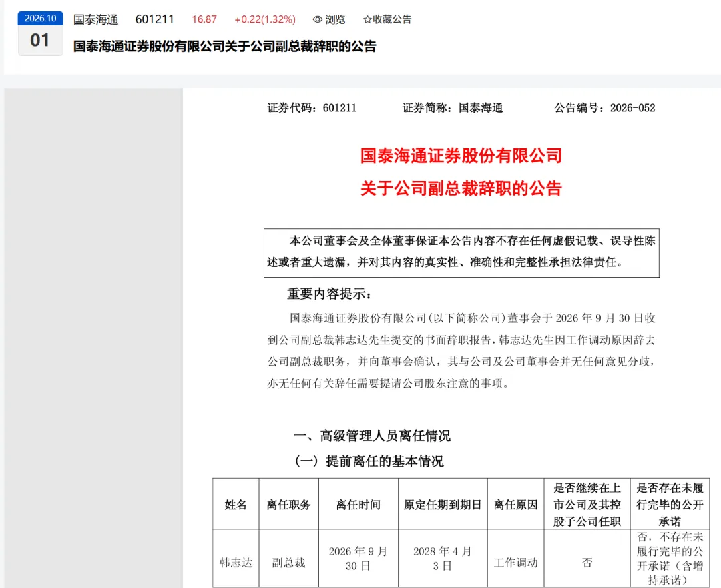The height and width of the screenshot is (588, 721).
Task: Click the black headline 国泰海通证券股份有限公司关于公司副总裁辞职的公告
Action: (225, 47)
